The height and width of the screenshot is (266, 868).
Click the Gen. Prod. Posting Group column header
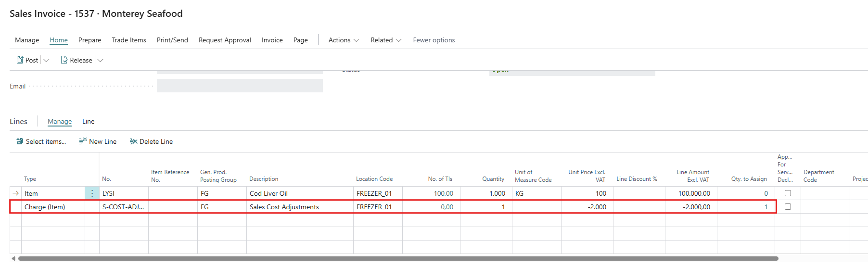pyautogui.click(x=218, y=176)
